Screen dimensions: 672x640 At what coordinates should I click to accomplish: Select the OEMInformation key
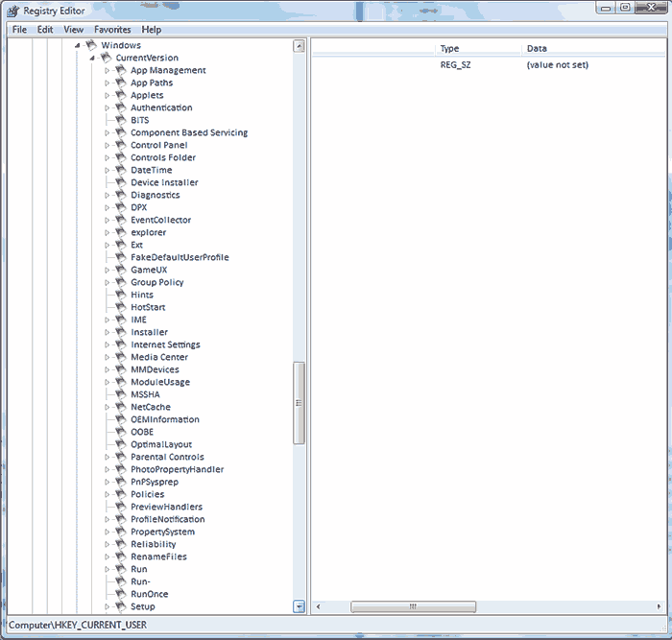(165, 419)
